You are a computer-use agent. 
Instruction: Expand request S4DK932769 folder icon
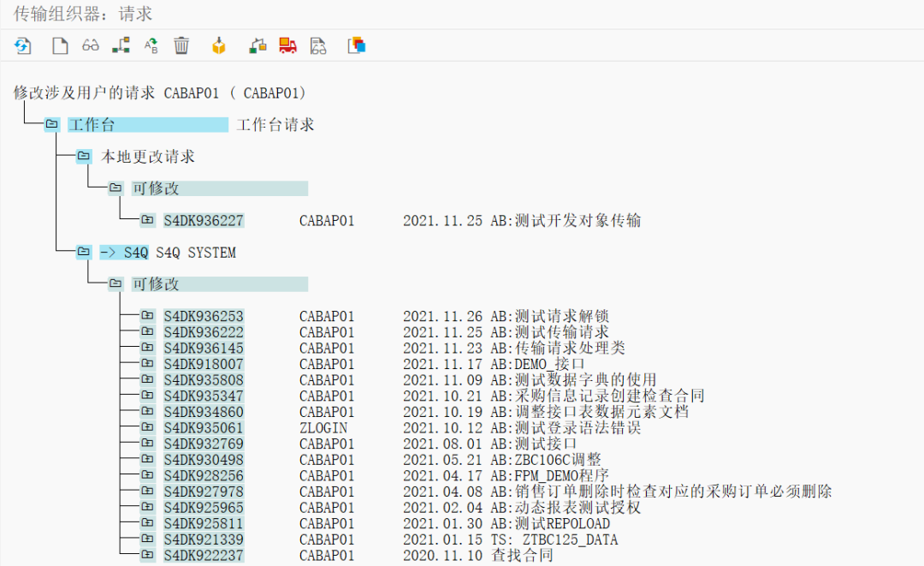tap(147, 443)
